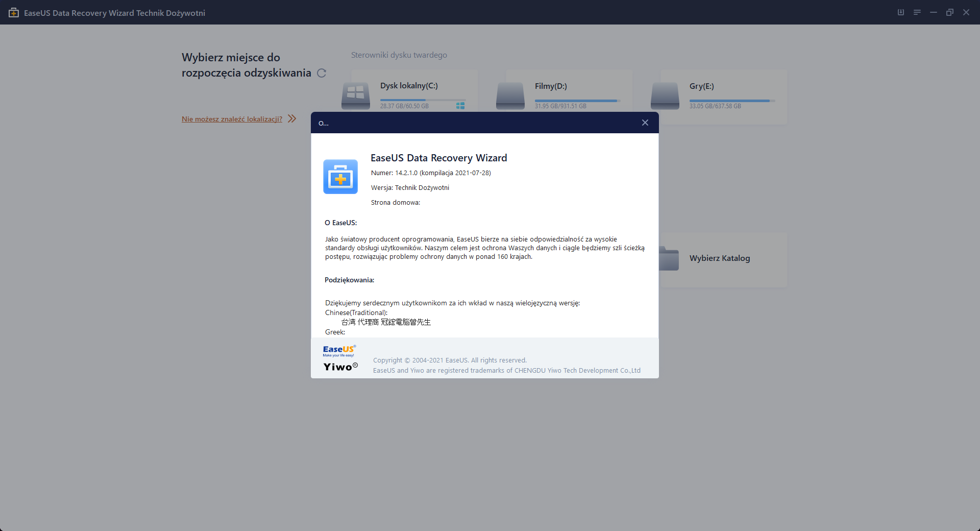Click the Wybierz Katalog folder icon
Viewport: 980px width, 531px height.
pyautogui.click(x=669, y=258)
